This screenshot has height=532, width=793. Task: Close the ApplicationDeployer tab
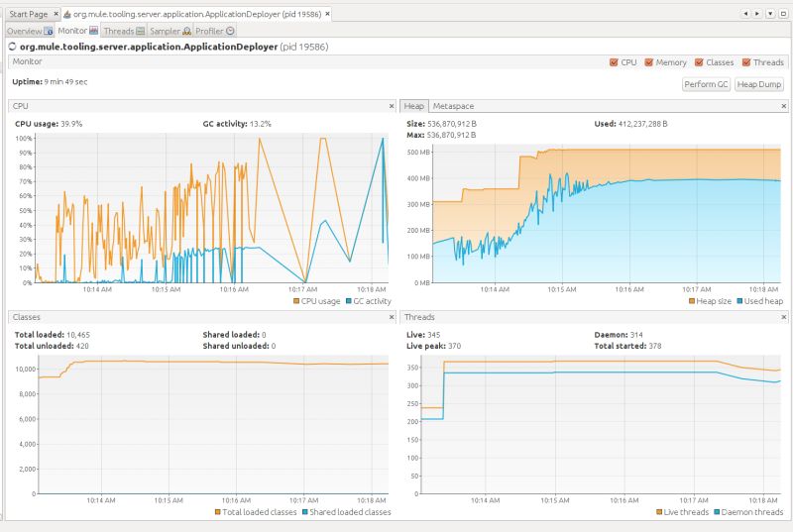click(327, 14)
